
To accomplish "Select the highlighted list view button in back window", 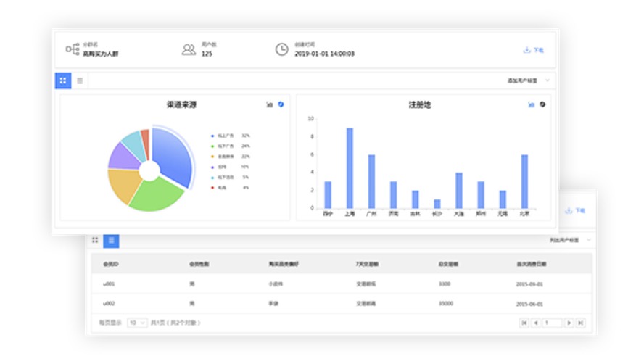I will pos(111,240).
